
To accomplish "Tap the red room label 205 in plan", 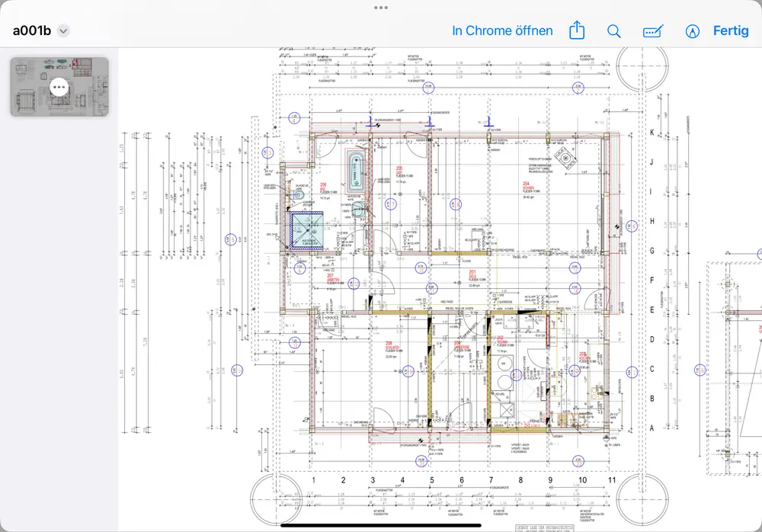I will click(399, 171).
